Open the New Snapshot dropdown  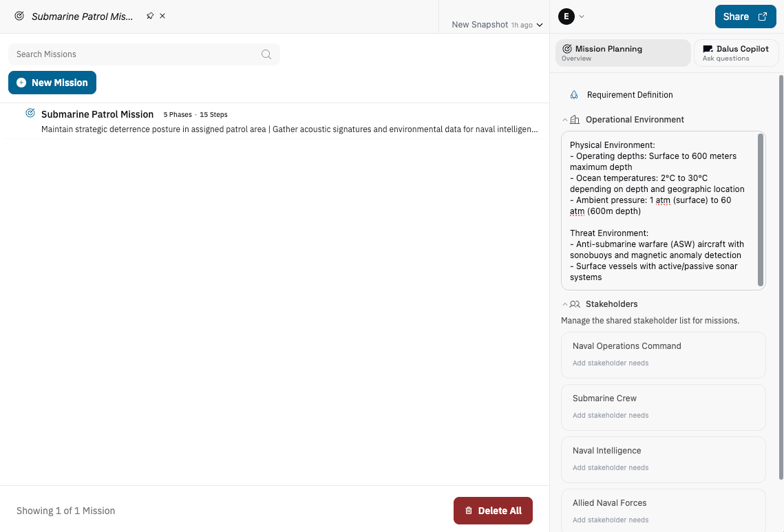pyautogui.click(x=497, y=25)
